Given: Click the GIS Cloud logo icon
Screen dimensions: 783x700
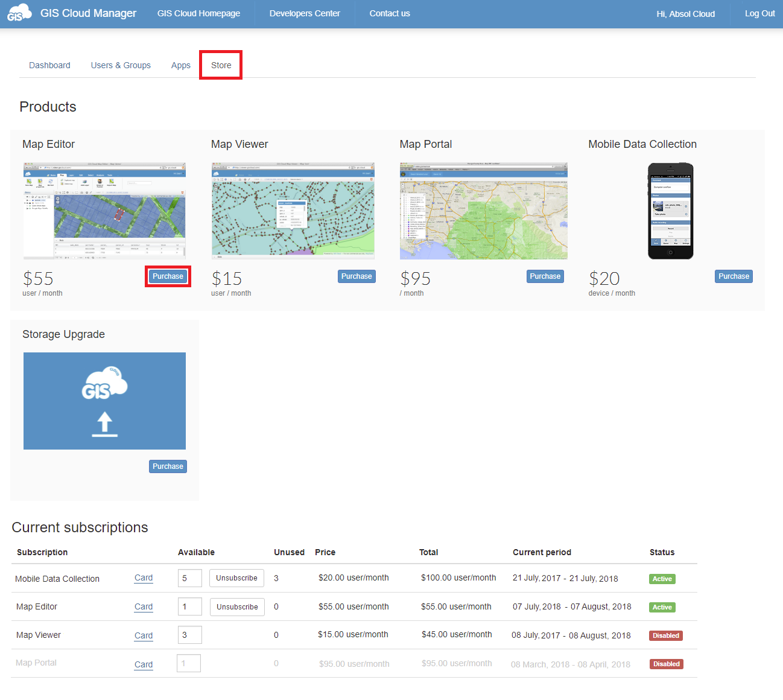Looking at the screenshot, I should tap(19, 13).
